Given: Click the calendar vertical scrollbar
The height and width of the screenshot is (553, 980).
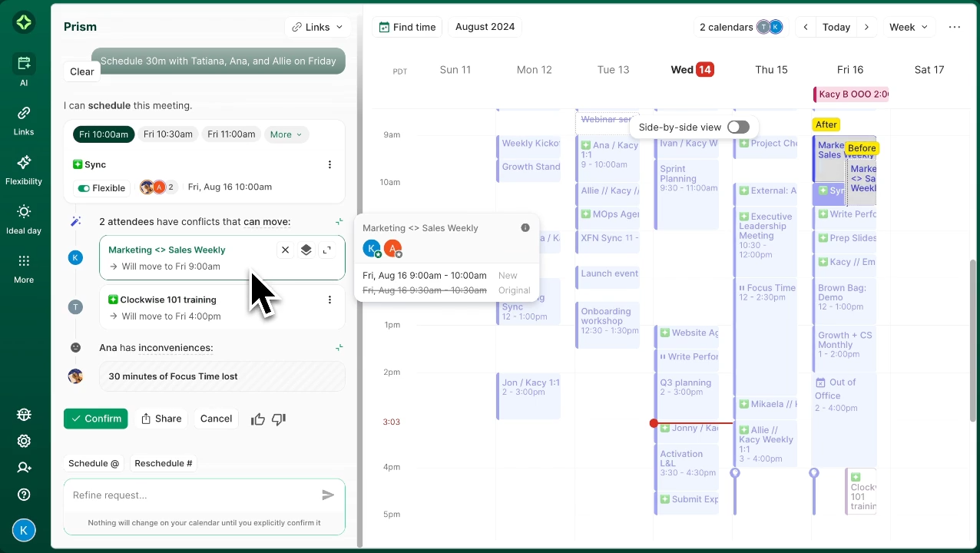Looking at the screenshot, I should [974, 340].
